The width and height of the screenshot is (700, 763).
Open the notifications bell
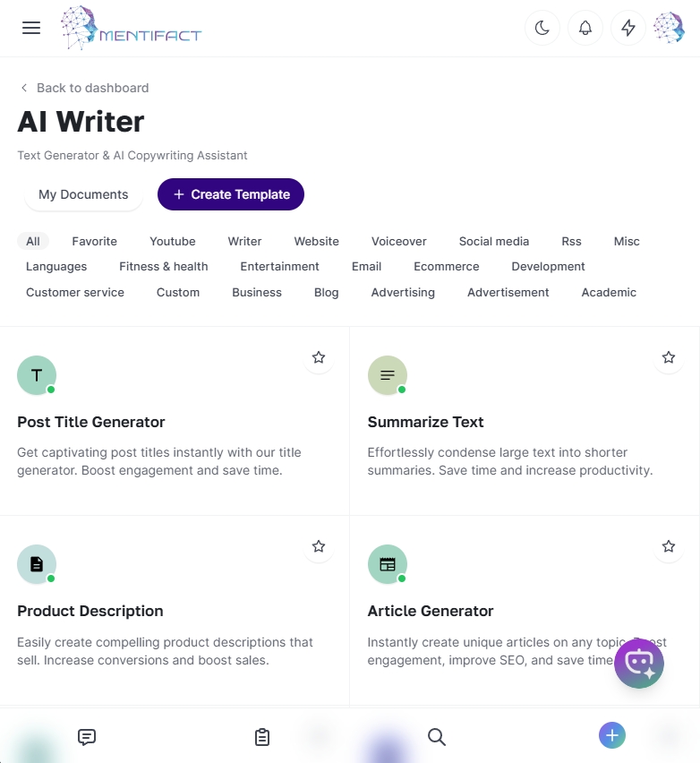click(585, 28)
